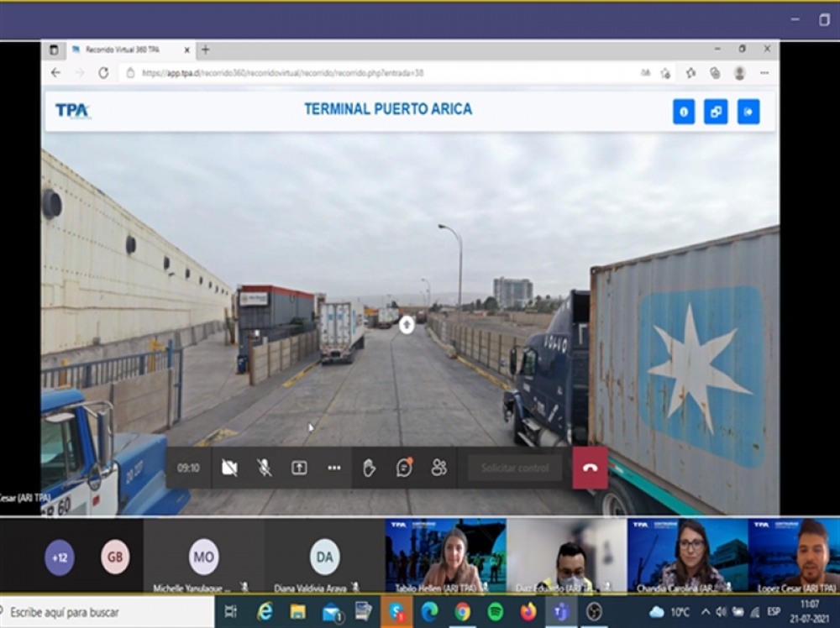Minimize the outer meeting window
The height and width of the screenshot is (628, 840).
coord(795,20)
